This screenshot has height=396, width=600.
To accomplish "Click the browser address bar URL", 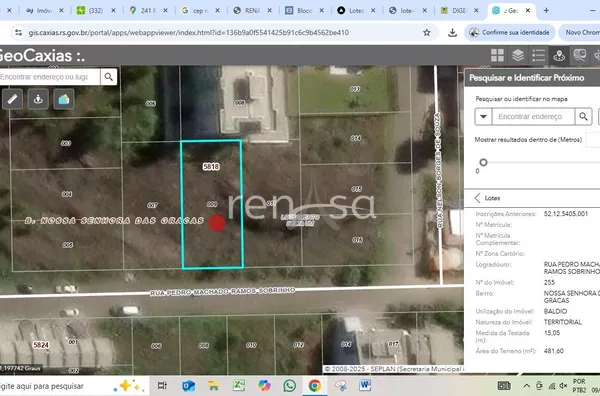I will (x=189, y=33).
